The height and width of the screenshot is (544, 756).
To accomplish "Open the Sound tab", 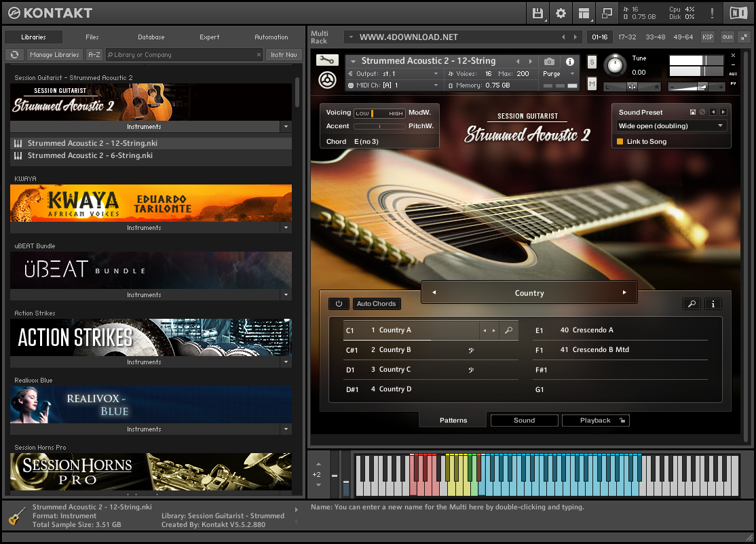I will (x=524, y=421).
